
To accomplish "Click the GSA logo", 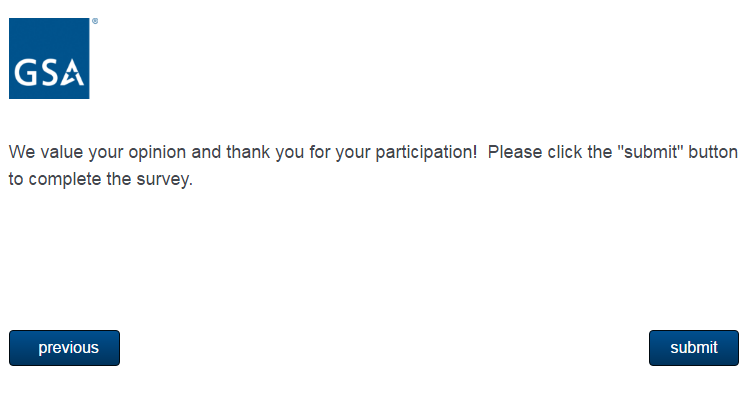I will click(49, 58).
